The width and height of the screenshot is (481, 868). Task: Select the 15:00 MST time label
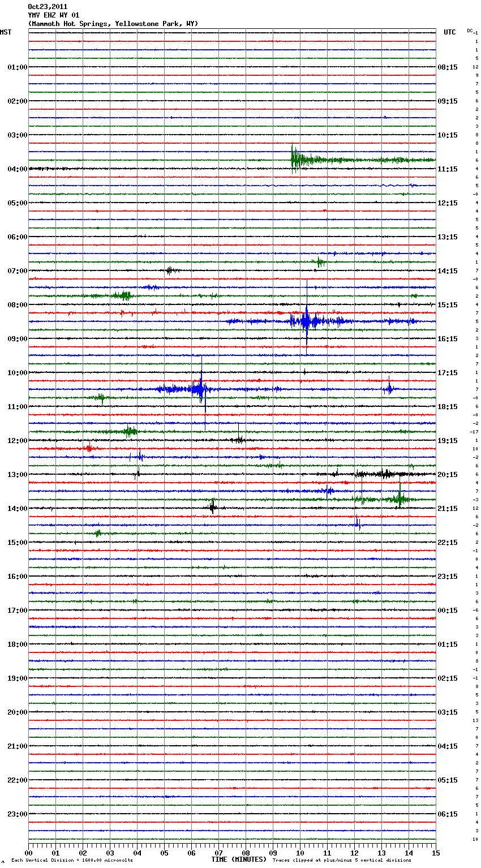coord(17,542)
